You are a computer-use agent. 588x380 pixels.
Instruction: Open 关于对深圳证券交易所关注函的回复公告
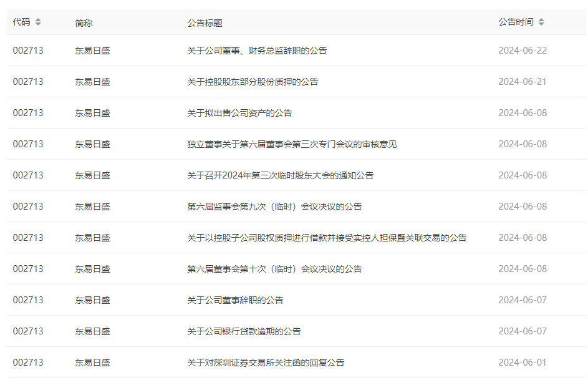[x=266, y=363]
